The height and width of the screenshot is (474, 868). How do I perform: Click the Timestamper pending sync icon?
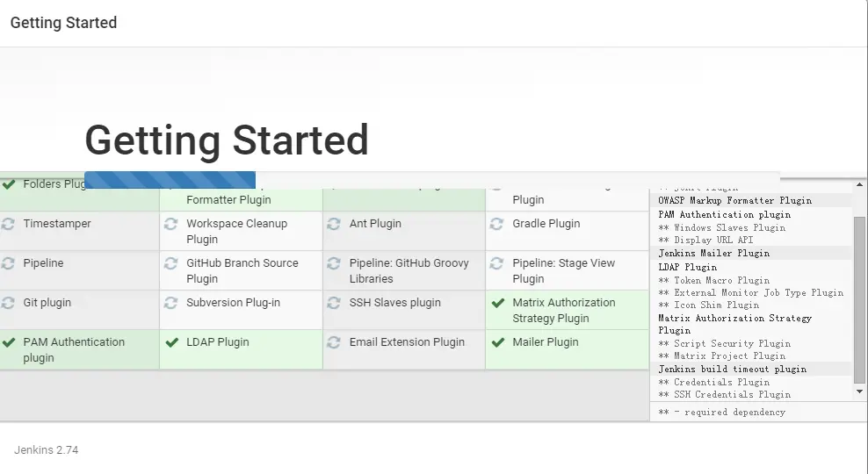[8, 224]
